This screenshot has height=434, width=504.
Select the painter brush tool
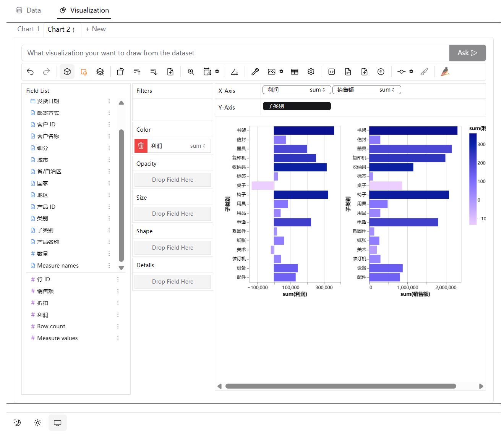tap(424, 71)
